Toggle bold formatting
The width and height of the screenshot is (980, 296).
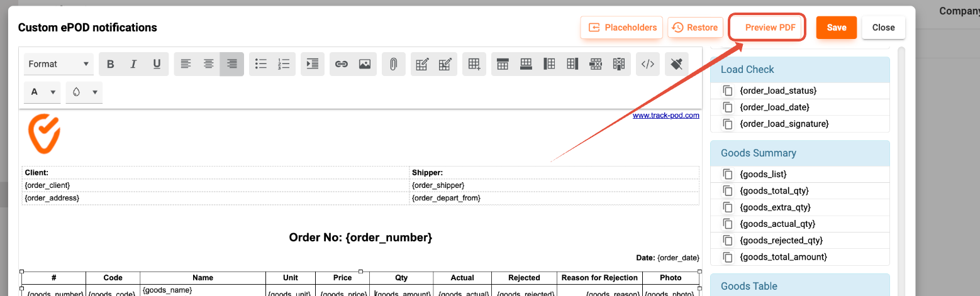[110, 64]
